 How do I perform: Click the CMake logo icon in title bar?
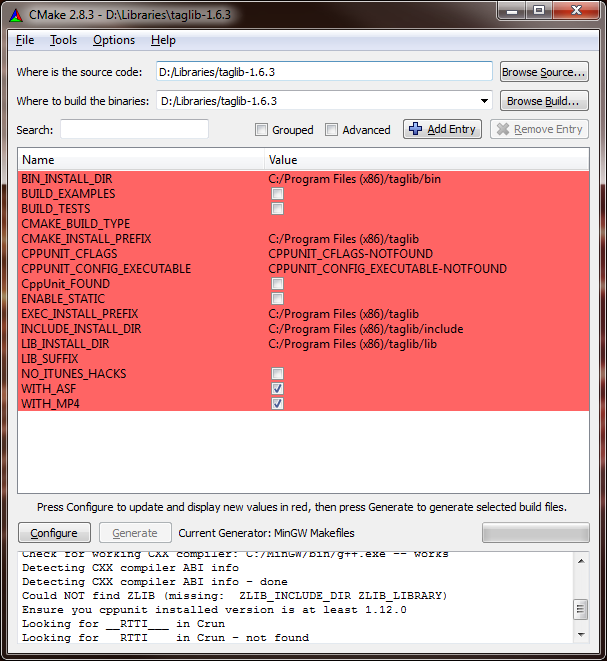pos(16,15)
